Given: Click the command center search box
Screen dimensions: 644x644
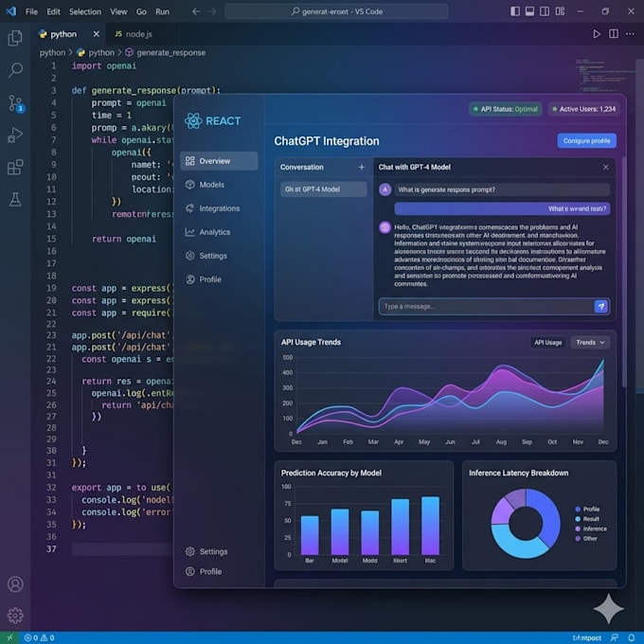Looking at the screenshot, I should (x=336, y=11).
